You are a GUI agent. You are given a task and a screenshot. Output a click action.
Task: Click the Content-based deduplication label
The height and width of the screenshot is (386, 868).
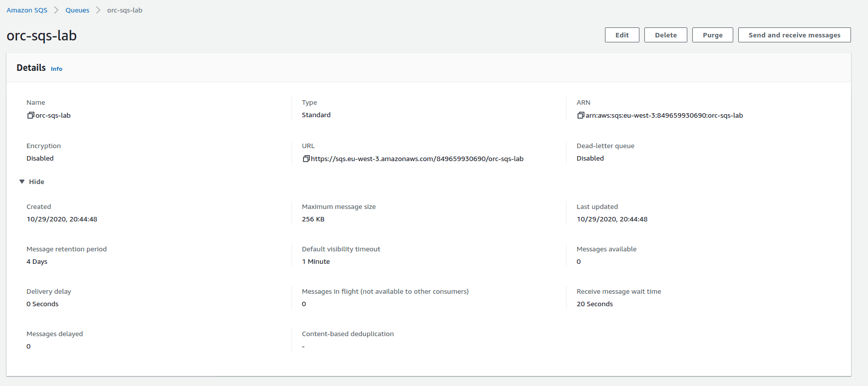click(348, 334)
